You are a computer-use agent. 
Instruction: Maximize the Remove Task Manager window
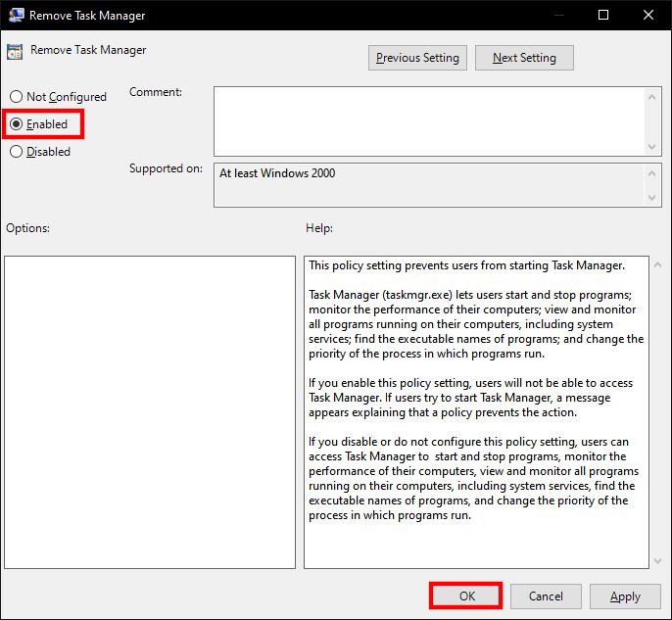coord(603,15)
